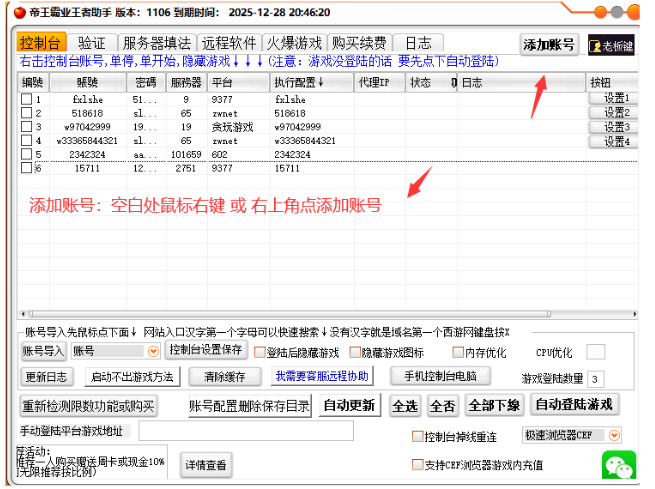655x489 pixels.
Task: Click the 全否 button
Action: (443, 406)
